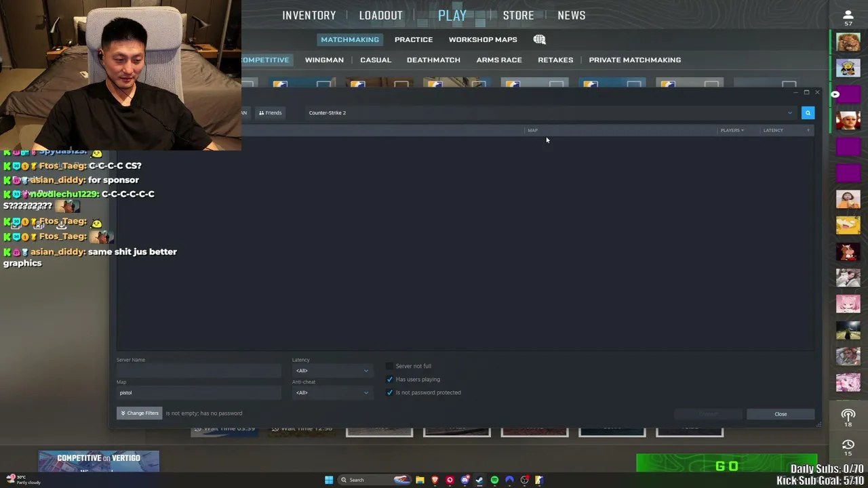Select the Arms Race game mode
The image size is (868, 488).
(x=499, y=60)
